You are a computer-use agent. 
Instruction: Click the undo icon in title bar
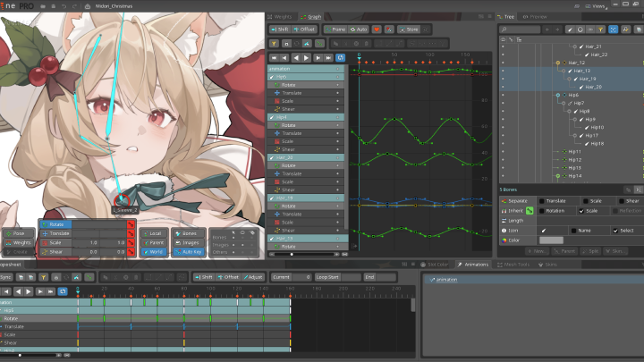point(64,6)
